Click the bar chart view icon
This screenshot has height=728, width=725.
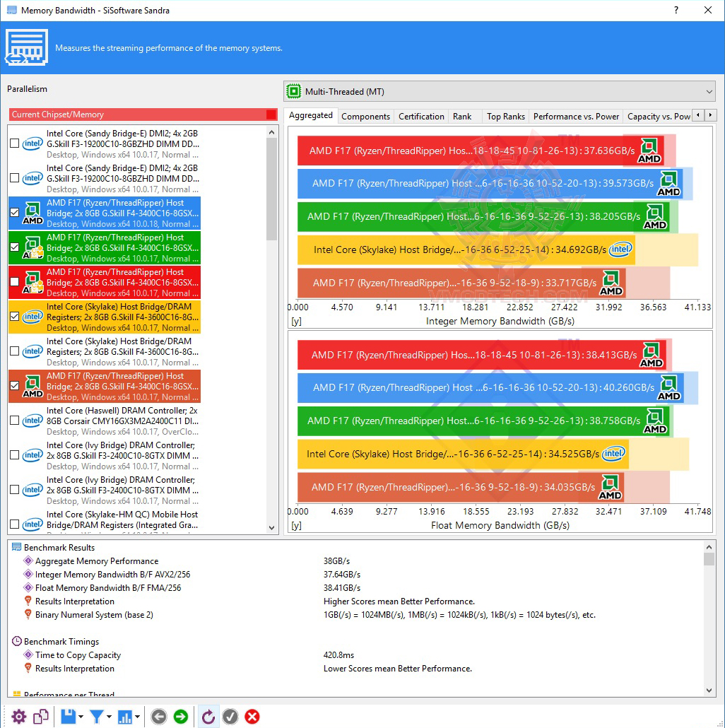coord(125,717)
